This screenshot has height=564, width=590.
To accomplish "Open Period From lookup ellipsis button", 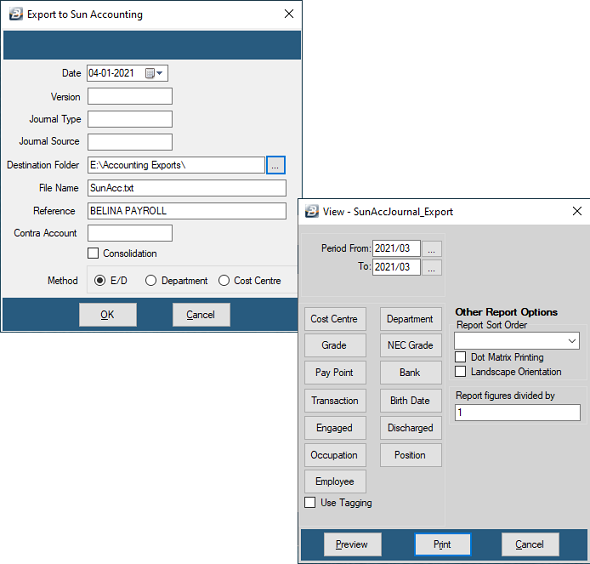I will pos(432,249).
